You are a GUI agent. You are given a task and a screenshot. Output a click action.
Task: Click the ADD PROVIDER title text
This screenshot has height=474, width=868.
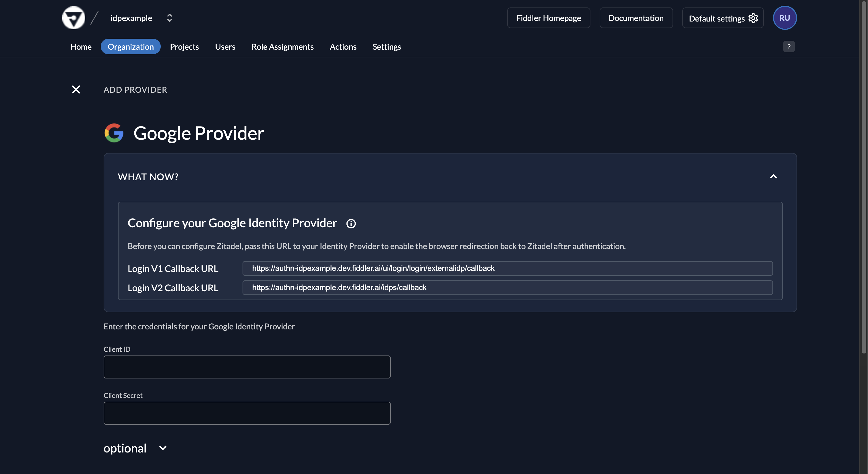pos(135,90)
